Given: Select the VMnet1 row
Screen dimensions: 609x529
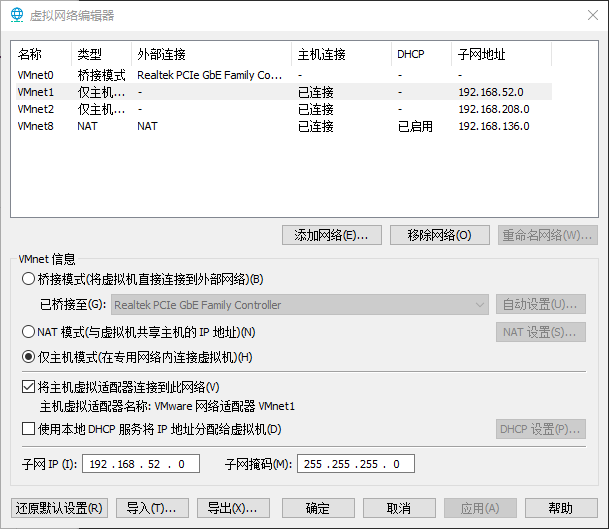Looking at the screenshot, I should point(284,92).
